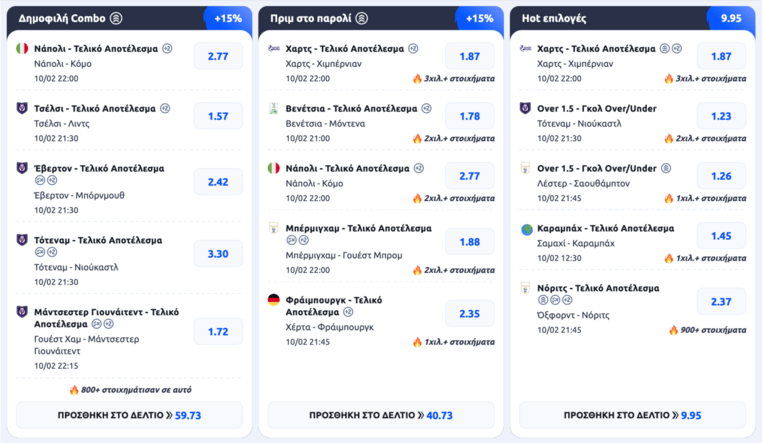Click the Premier League badge beside Τσέλσι
The image size is (762, 443).
tap(23, 108)
